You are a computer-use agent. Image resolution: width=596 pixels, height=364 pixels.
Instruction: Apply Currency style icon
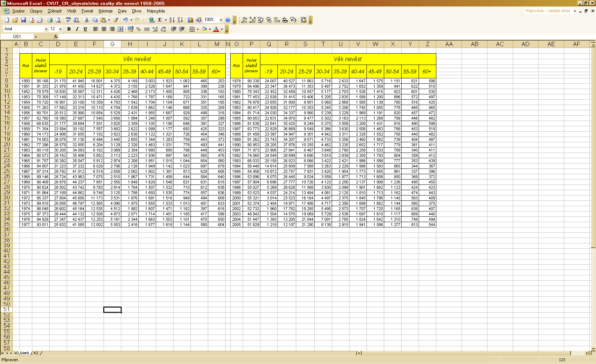point(131,29)
